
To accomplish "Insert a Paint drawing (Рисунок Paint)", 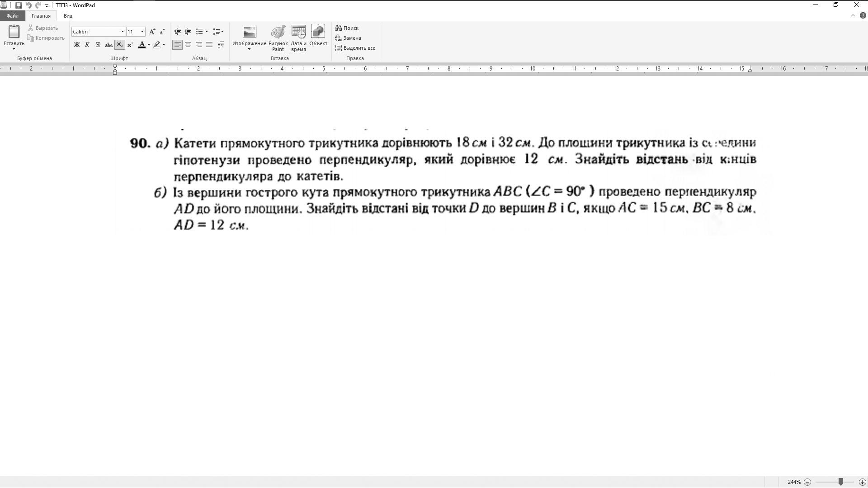I will (278, 38).
